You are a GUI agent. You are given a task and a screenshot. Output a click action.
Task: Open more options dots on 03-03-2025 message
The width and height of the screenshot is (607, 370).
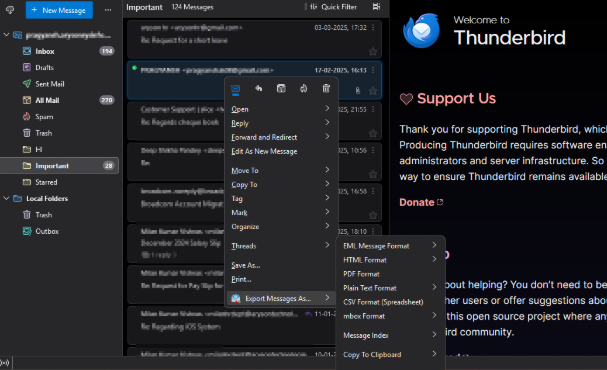click(373, 27)
